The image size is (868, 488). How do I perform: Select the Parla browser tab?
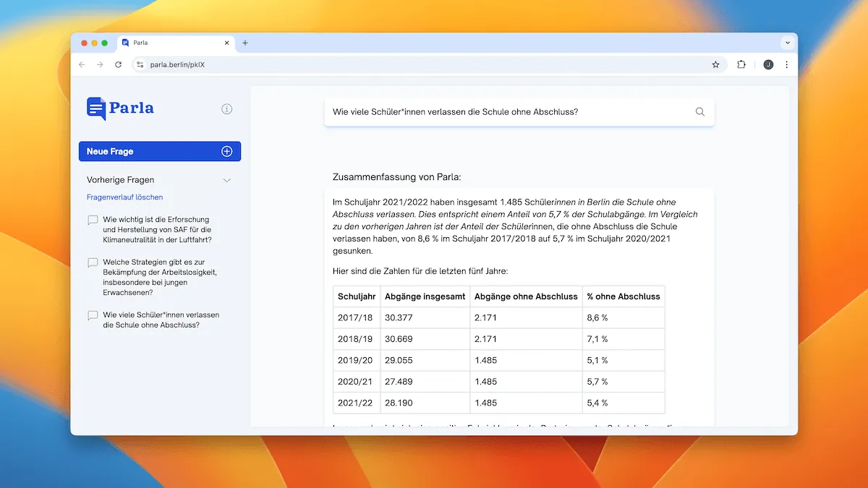click(174, 43)
